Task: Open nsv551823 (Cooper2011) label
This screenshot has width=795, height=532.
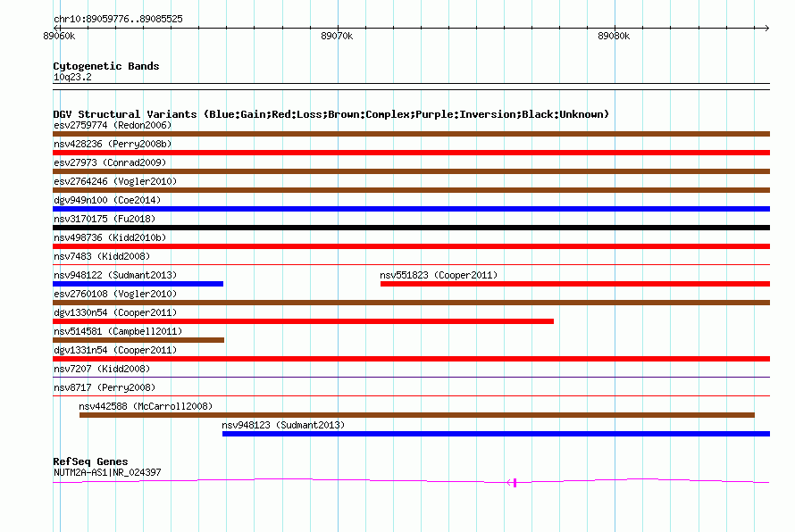Action: click(x=439, y=275)
